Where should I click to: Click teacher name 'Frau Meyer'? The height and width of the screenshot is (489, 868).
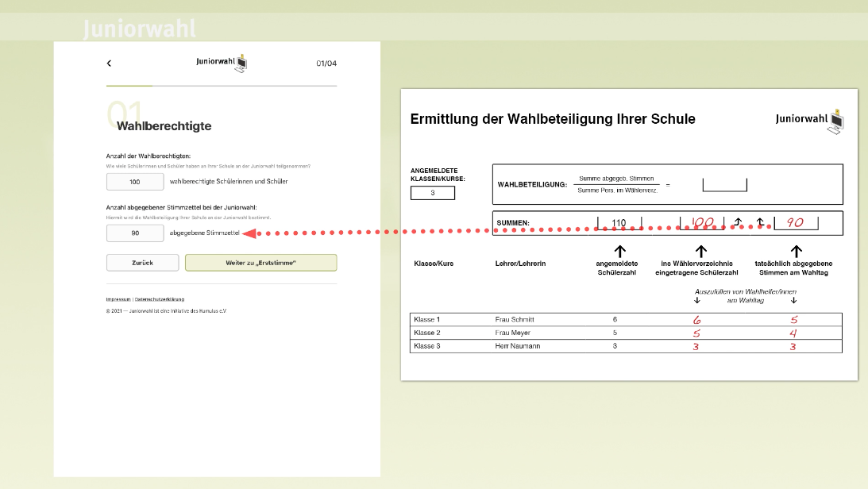(512, 333)
